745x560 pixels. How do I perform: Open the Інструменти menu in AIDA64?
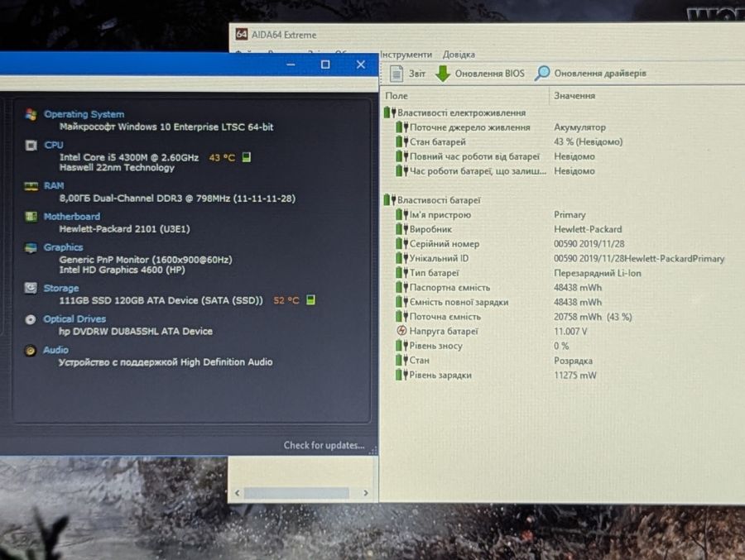coord(406,55)
